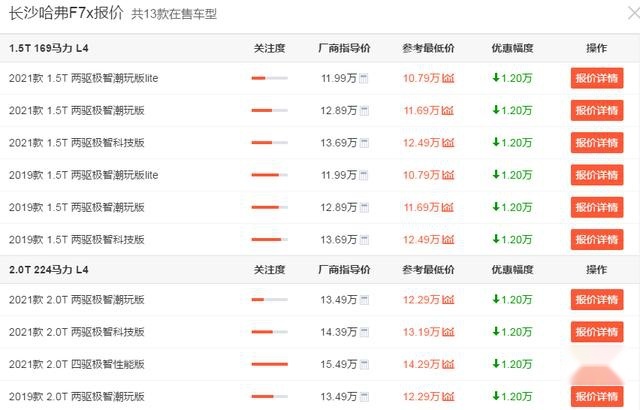Viewport: 640px width, 410px height.
Task: Click 1.20万 discount in 2021款 2.0T 四驱极智性能版 row
Action: [x=512, y=364]
